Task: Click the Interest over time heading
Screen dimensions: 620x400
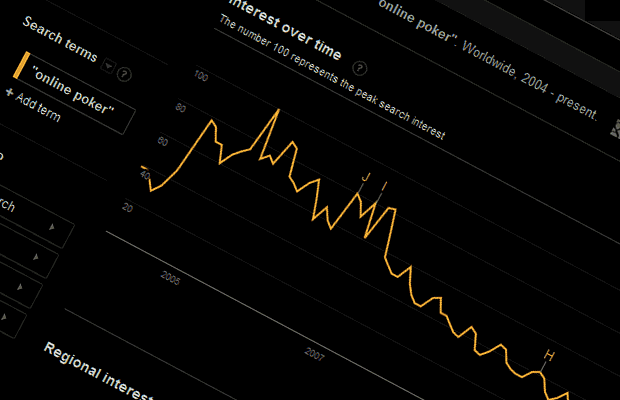Action: (x=285, y=29)
